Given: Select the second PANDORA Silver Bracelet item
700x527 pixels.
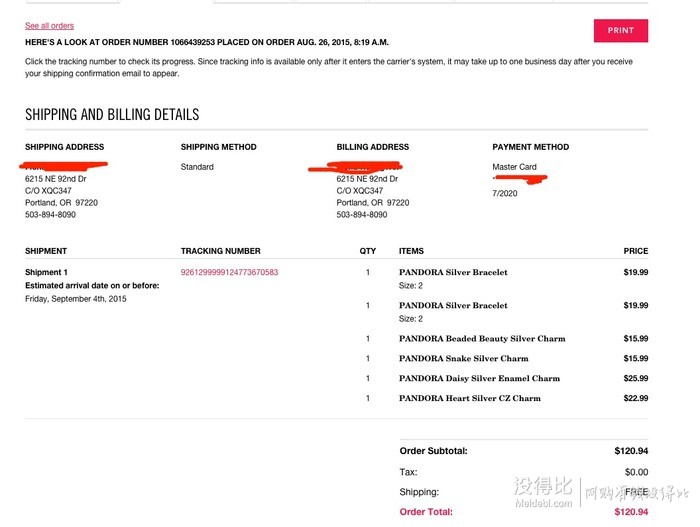Looking at the screenshot, I should click(453, 305).
